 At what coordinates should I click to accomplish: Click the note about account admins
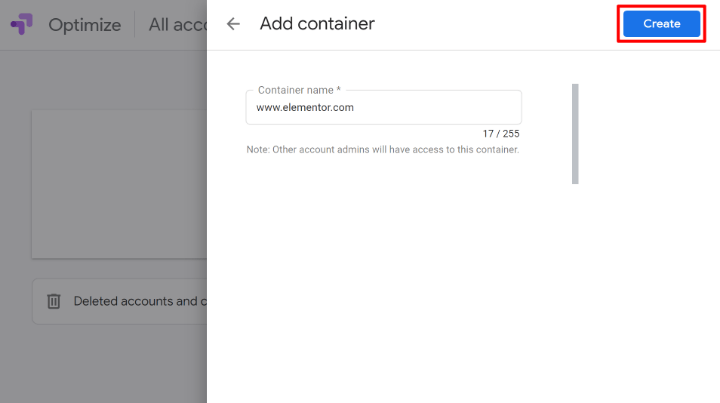[x=382, y=150]
